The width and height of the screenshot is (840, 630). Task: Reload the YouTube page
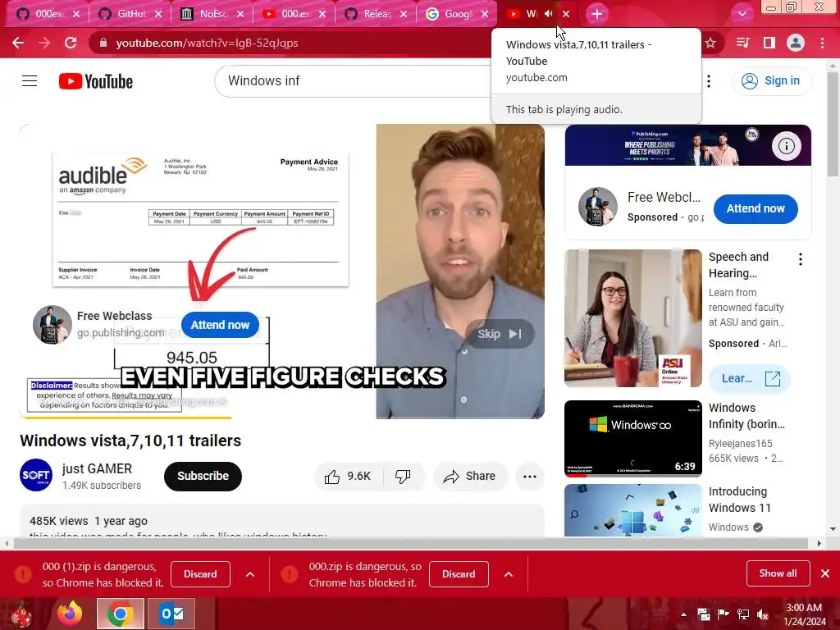point(71,43)
